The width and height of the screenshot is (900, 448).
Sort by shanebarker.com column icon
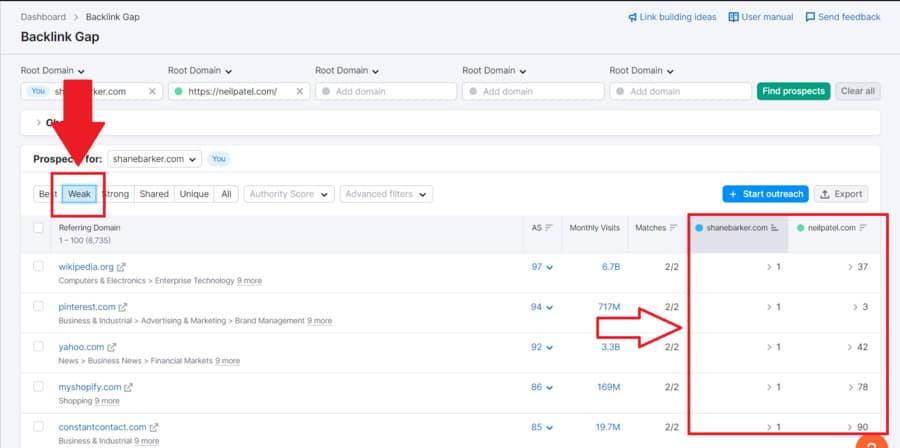coord(774,228)
